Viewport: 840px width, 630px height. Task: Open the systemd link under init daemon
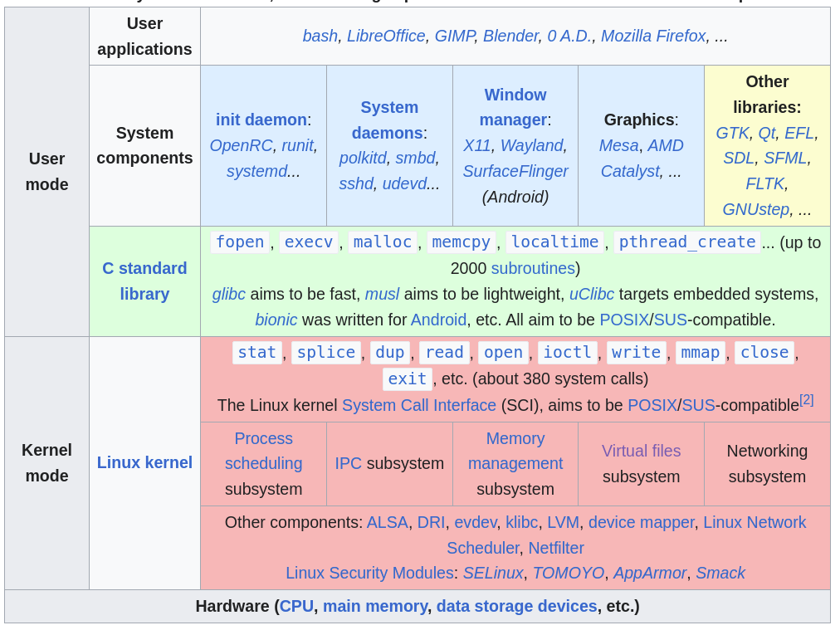point(256,171)
